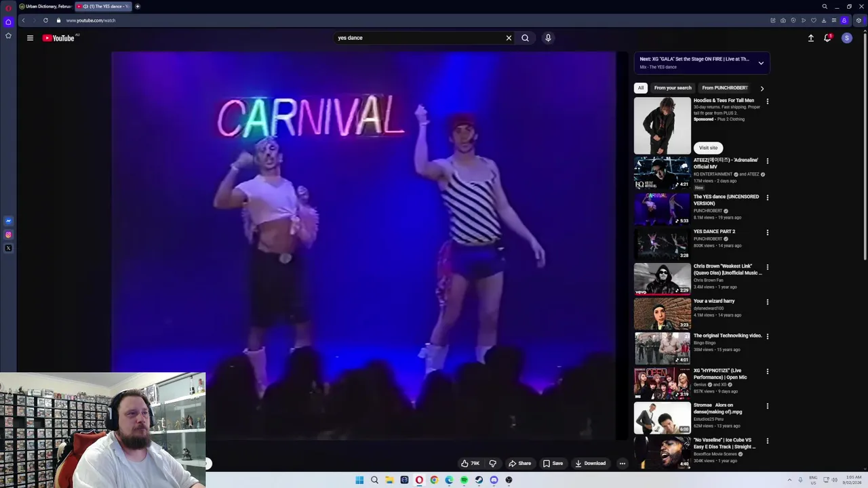Image resolution: width=868 pixels, height=488 pixels.
Task: Open options for XG 'HYPNOTIZE' video
Action: click(x=767, y=371)
